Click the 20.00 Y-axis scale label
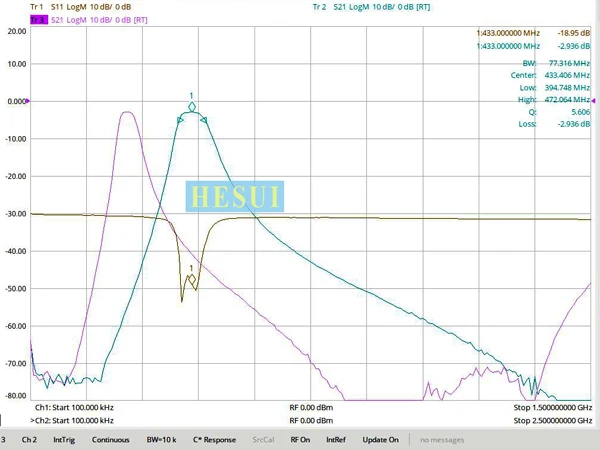Viewport: 600px width, 450px height. (17, 31)
